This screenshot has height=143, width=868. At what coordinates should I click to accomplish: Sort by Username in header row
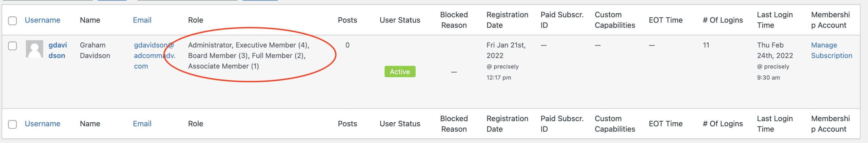pos(42,20)
